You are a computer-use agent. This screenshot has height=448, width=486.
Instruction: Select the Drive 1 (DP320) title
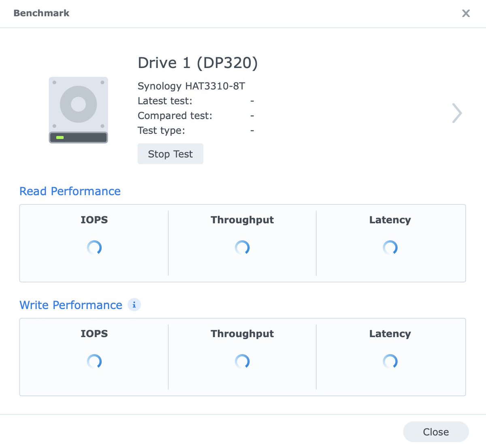(x=198, y=63)
